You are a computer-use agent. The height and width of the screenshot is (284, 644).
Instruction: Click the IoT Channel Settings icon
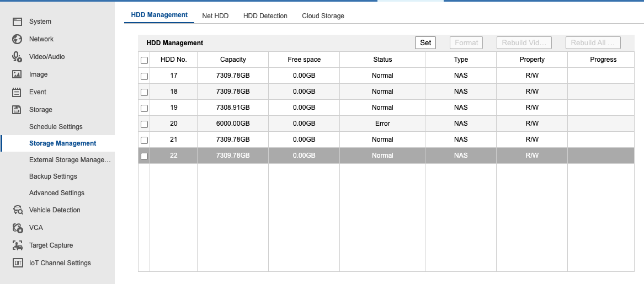click(x=17, y=263)
